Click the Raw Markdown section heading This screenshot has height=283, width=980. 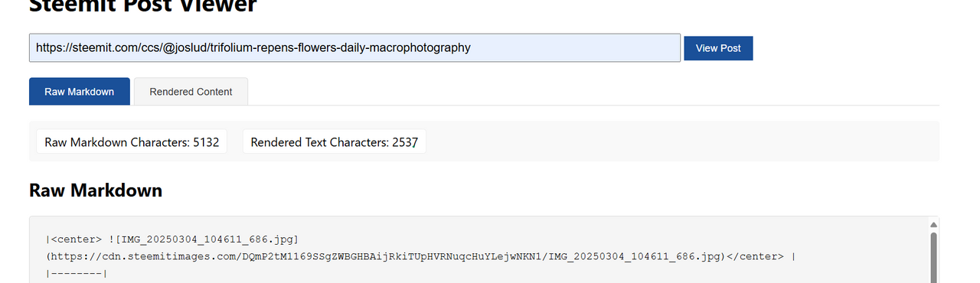pyautogui.click(x=96, y=190)
